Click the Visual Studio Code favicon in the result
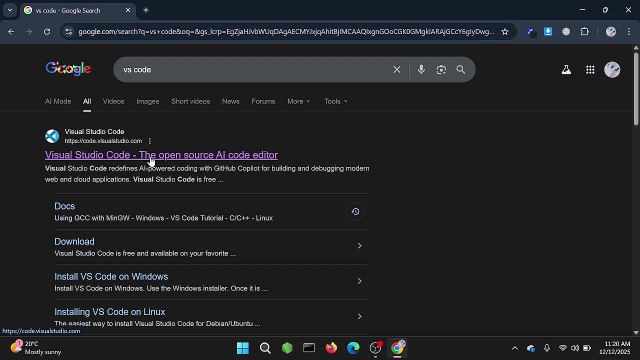This screenshot has width=640, height=360. (x=52, y=136)
